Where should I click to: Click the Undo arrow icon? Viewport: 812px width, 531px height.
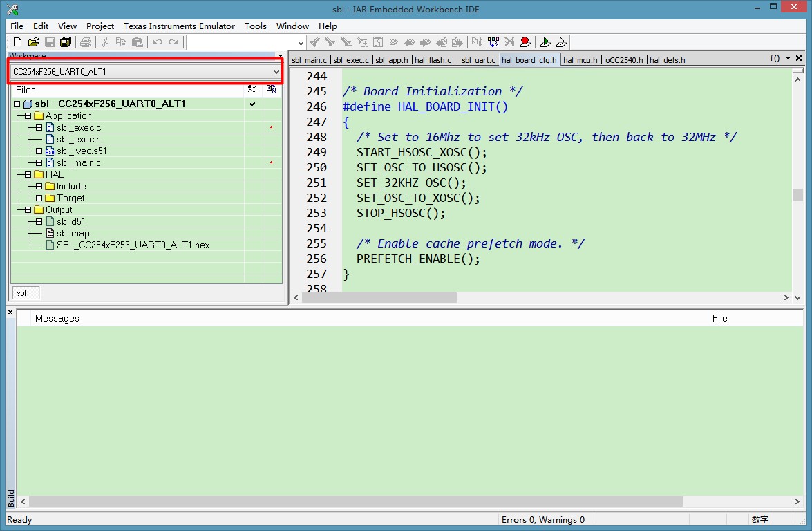[158, 42]
